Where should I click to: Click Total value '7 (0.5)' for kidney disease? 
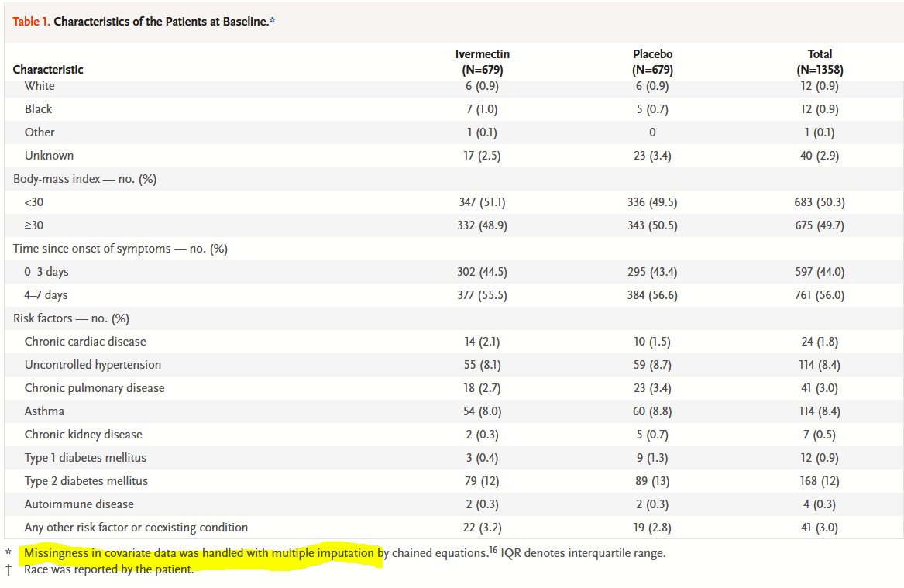(x=820, y=434)
